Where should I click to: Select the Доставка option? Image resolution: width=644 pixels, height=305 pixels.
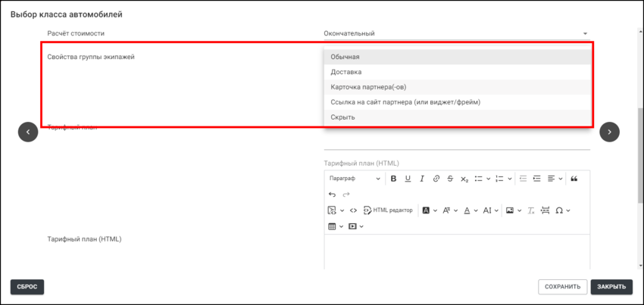[346, 72]
